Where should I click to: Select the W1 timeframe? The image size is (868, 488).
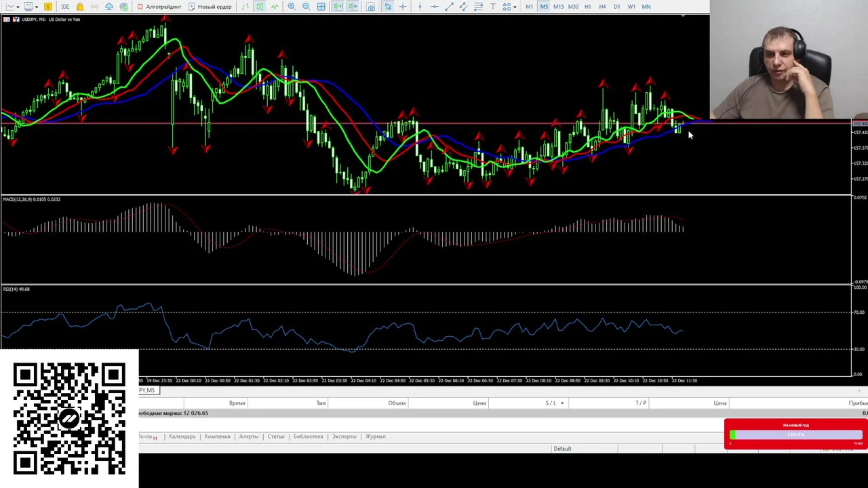point(631,7)
